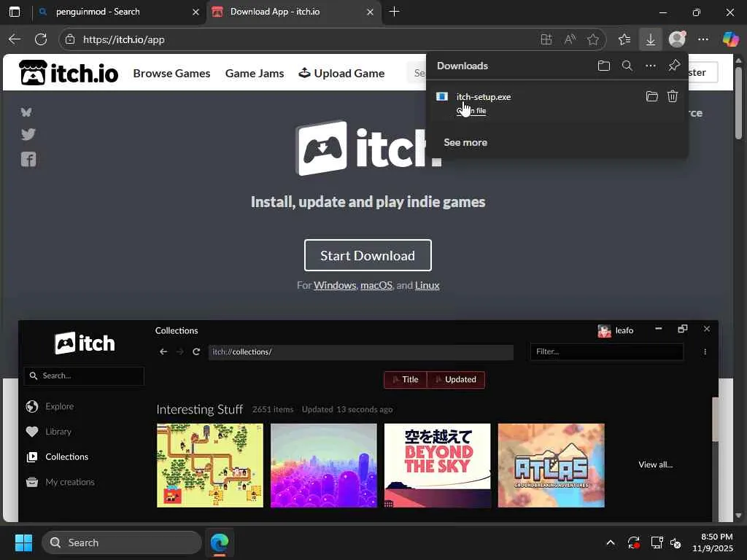747x560 pixels.
Task: Open the browser apps/extensions icon
Action: 546,39
